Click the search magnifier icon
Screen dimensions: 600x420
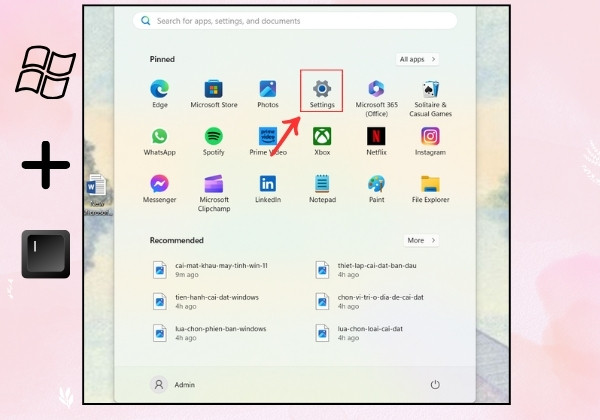(145, 21)
